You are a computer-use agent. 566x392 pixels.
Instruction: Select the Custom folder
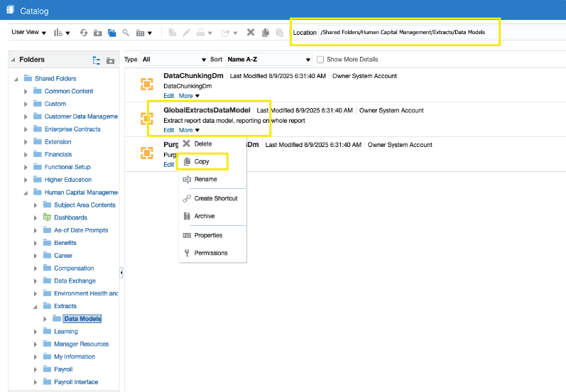pyautogui.click(x=55, y=104)
